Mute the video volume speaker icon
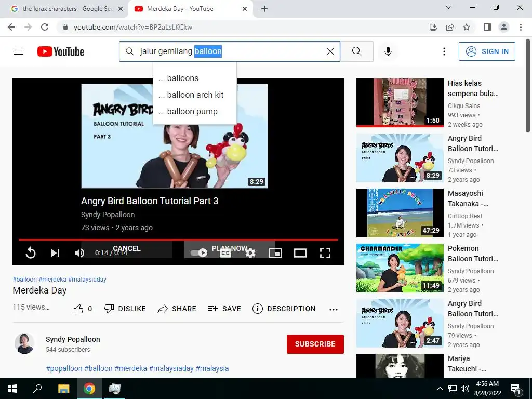The image size is (532, 399). (79, 253)
